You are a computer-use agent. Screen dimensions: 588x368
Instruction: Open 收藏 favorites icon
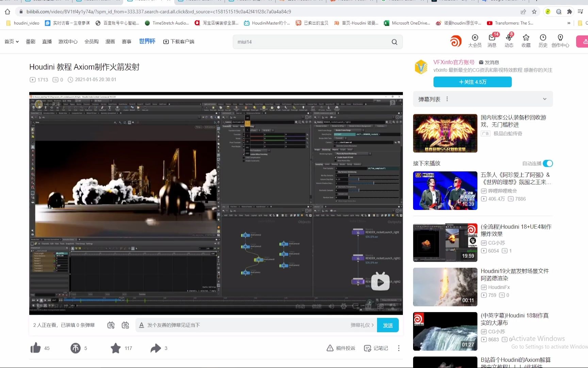coord(526,41)
